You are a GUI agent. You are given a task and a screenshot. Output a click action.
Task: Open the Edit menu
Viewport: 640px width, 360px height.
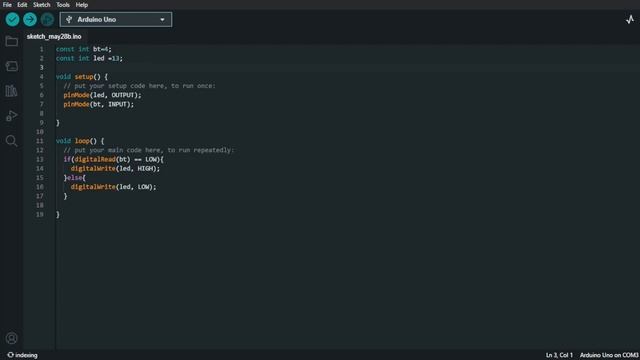coord(22,5)
